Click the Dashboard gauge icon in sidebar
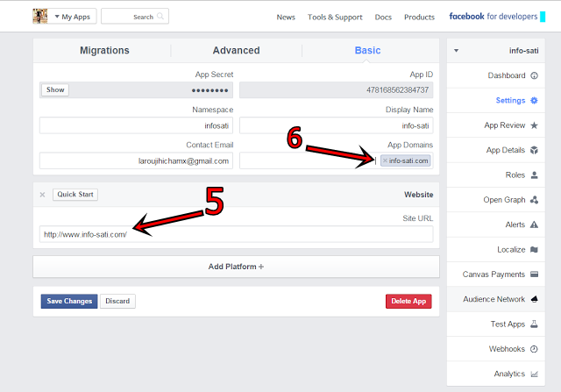Screen dimensions: 561x392 (x=534, y=76)
